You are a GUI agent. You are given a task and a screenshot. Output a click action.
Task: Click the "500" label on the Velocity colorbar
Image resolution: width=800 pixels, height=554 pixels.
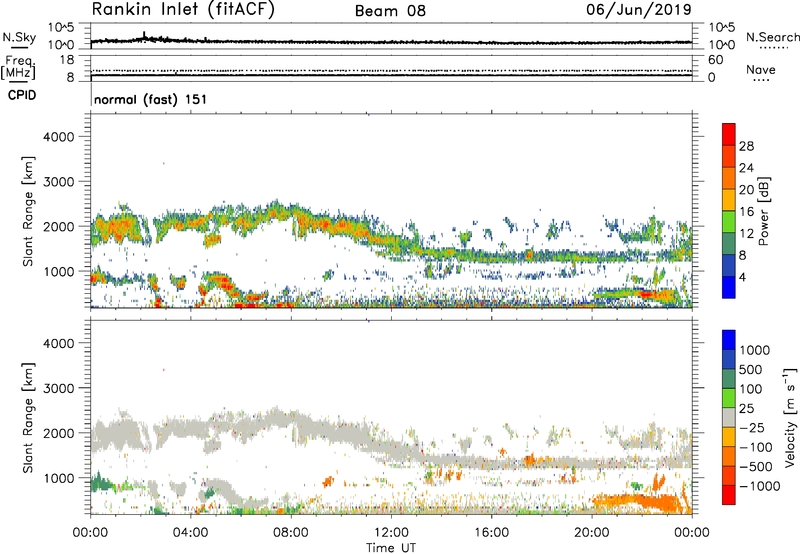coord(751,369)
